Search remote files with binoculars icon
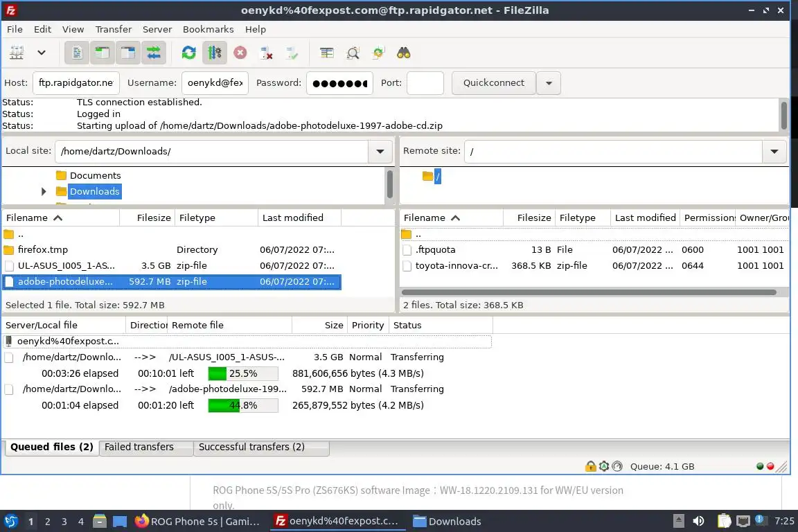This screenshot has width=798, height=532. [x=404, y=53]
